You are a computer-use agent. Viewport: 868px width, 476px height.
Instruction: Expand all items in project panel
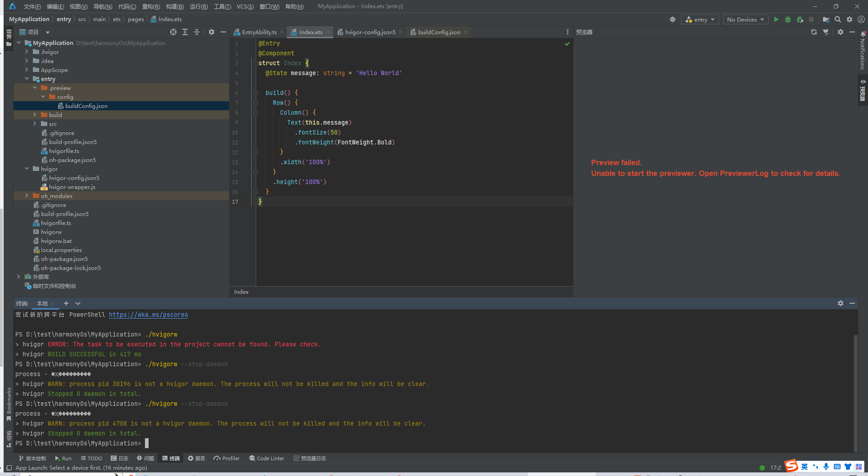click(x=185, y=32)
